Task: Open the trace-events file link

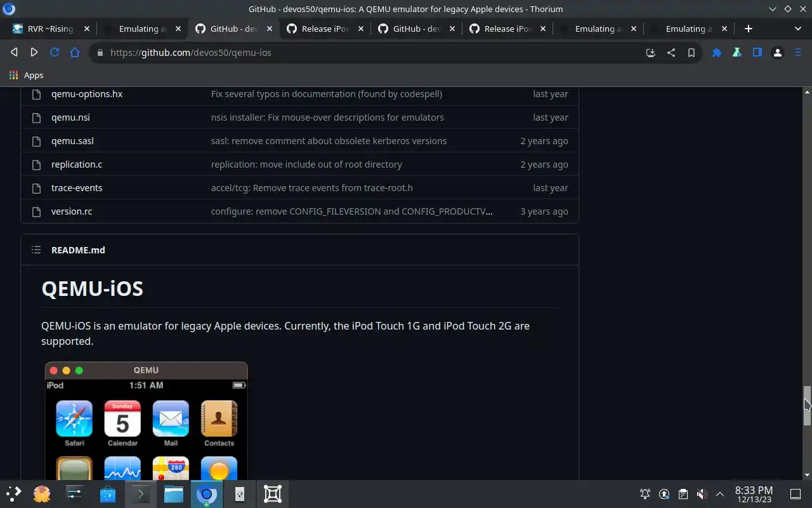Action: (77, 188)
